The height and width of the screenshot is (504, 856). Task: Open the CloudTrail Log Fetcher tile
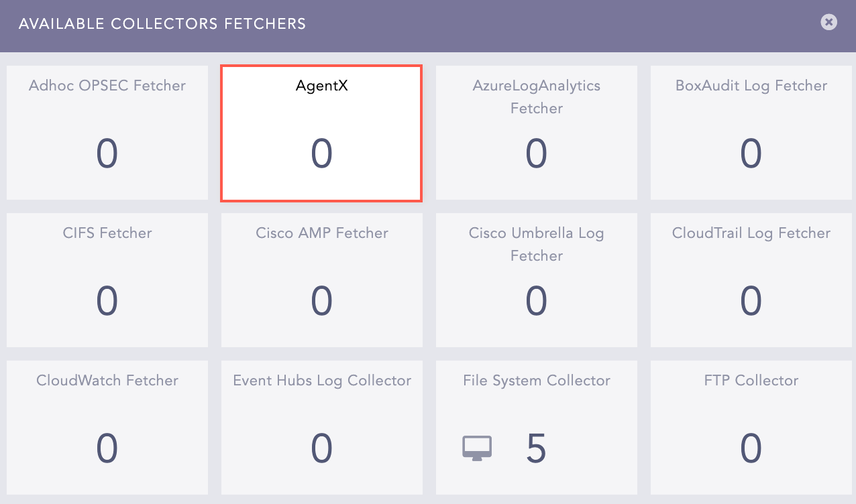coord(751,280)
